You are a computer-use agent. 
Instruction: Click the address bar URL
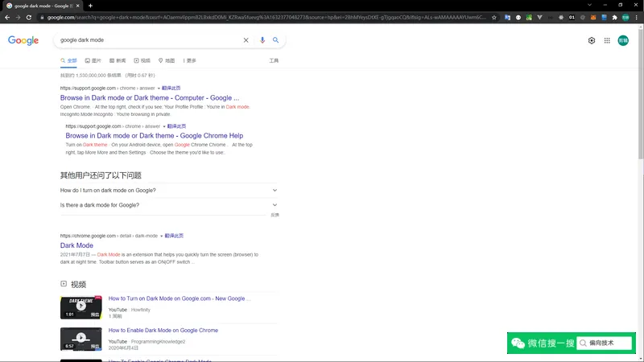tap(266, 17)
